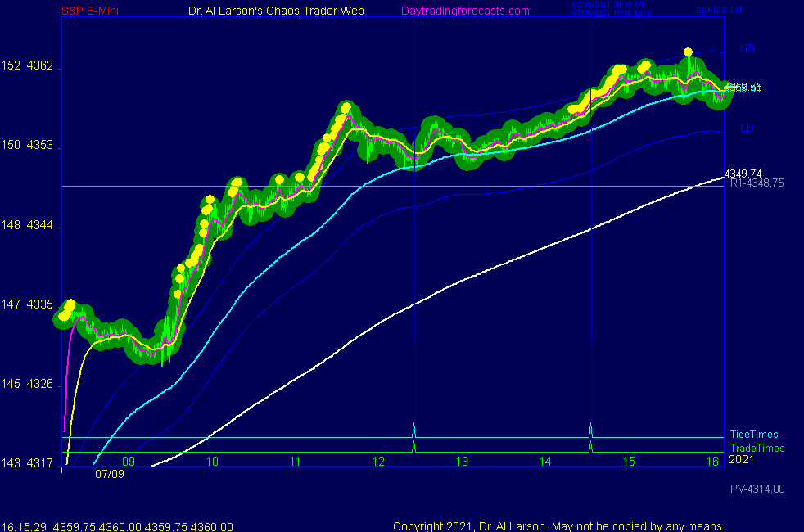
Task: Select the Copyright 2021 Dr. Al Larson notice
Action: [559, 526]
